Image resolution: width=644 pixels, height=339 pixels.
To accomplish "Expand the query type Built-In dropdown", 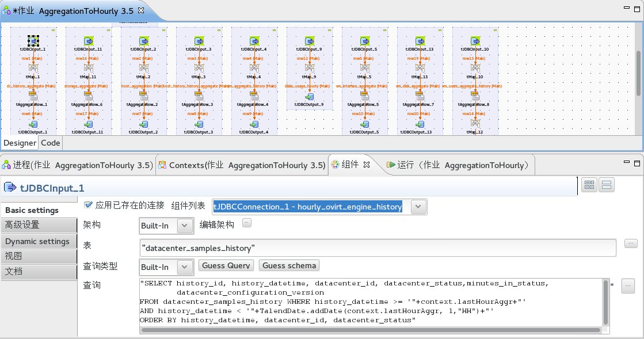I will (185, 267).
